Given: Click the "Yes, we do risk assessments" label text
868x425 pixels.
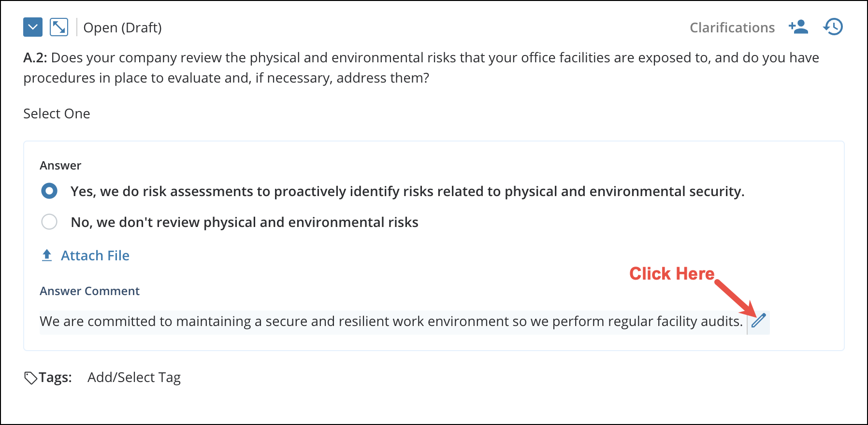Looking at the screenshot, I should (x=407, y=191).
